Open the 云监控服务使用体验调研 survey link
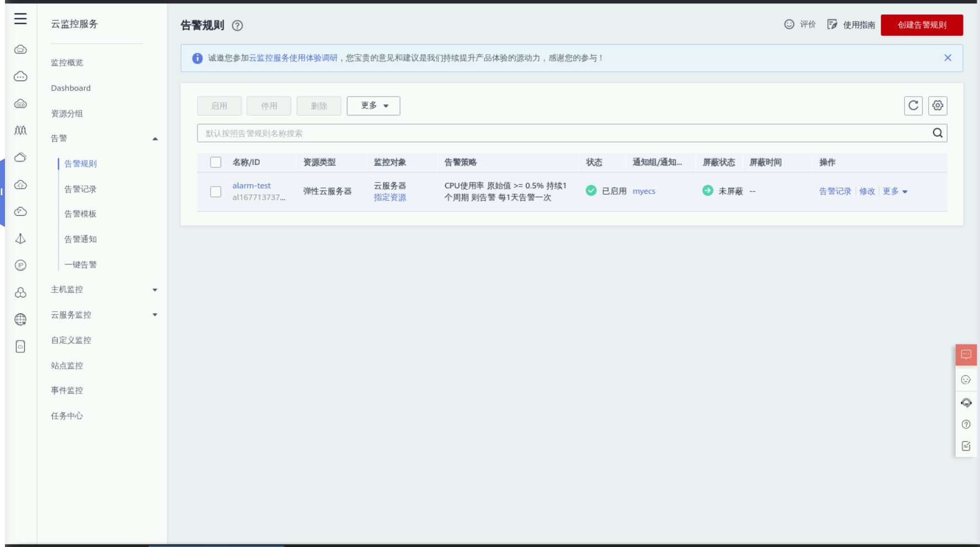980x547 pixels. click(293, 58)
